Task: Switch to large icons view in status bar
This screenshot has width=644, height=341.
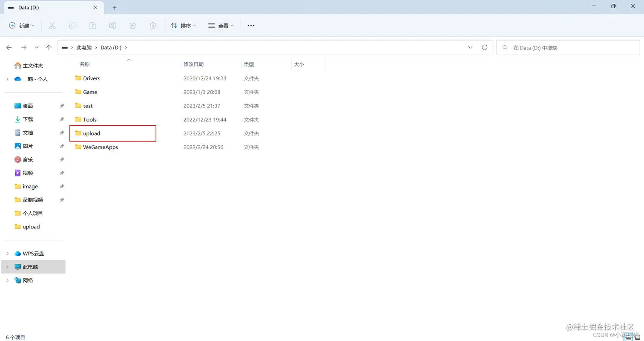Action: click(637, 337)
